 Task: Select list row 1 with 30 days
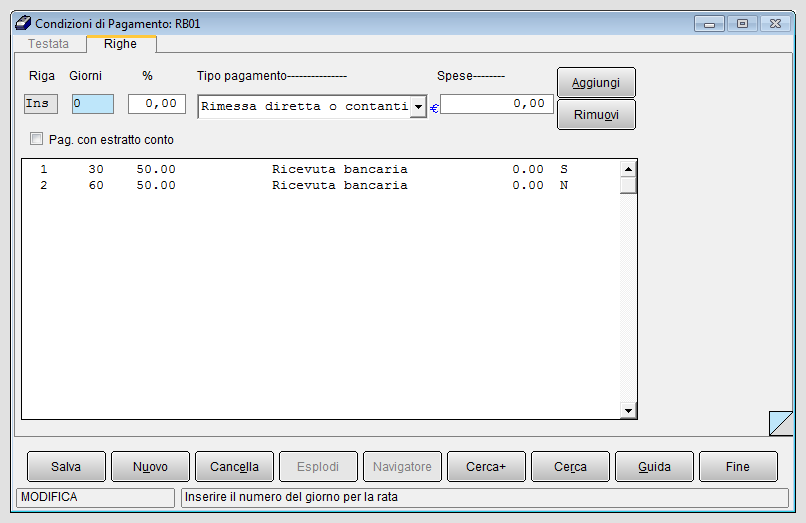tap(321, 169)
